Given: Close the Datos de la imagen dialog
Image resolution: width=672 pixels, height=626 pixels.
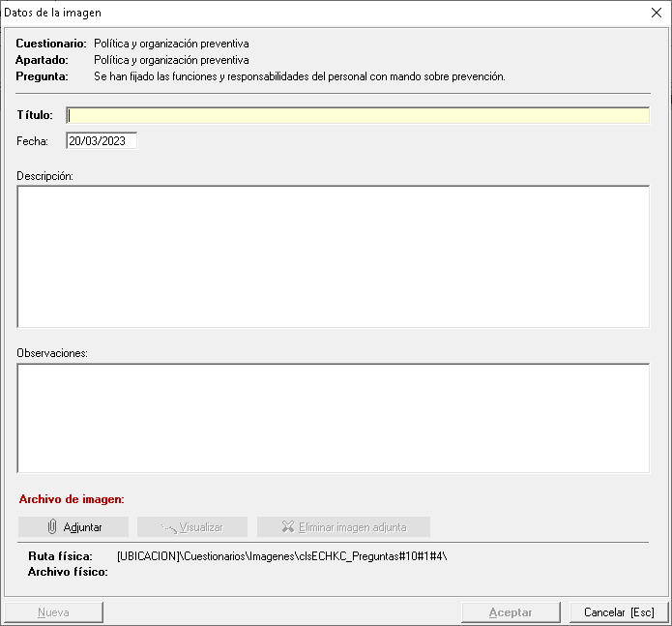Looking at the screenshot, I should [656, 13].
